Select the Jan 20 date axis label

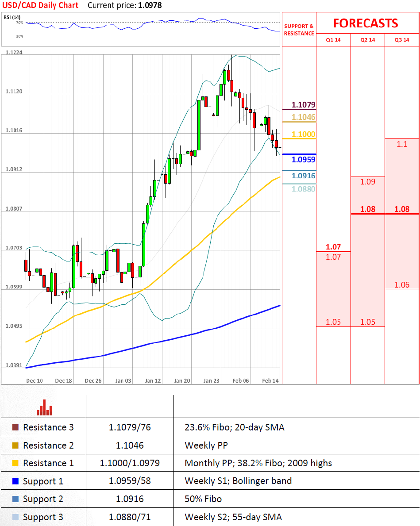point(182,380)
